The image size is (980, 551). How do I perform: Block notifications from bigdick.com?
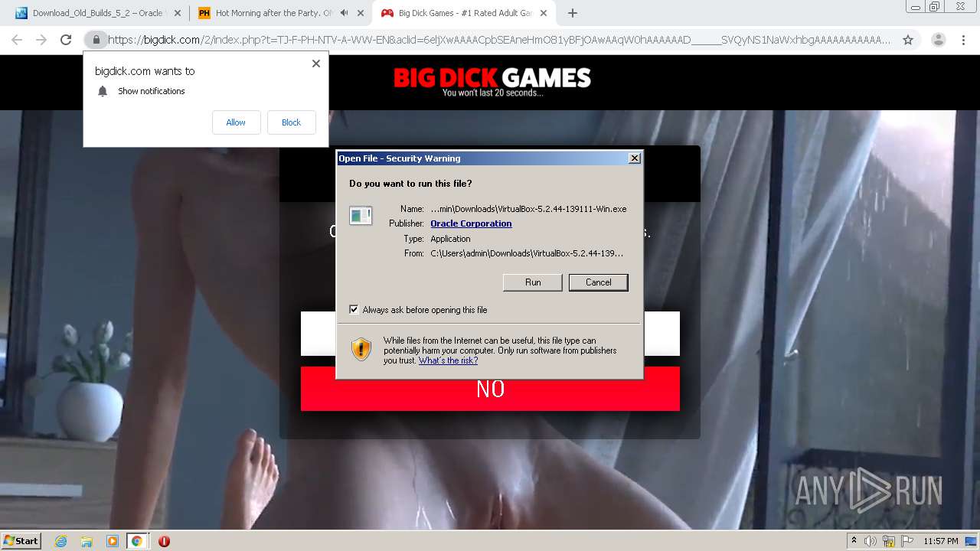coord(291,122)
